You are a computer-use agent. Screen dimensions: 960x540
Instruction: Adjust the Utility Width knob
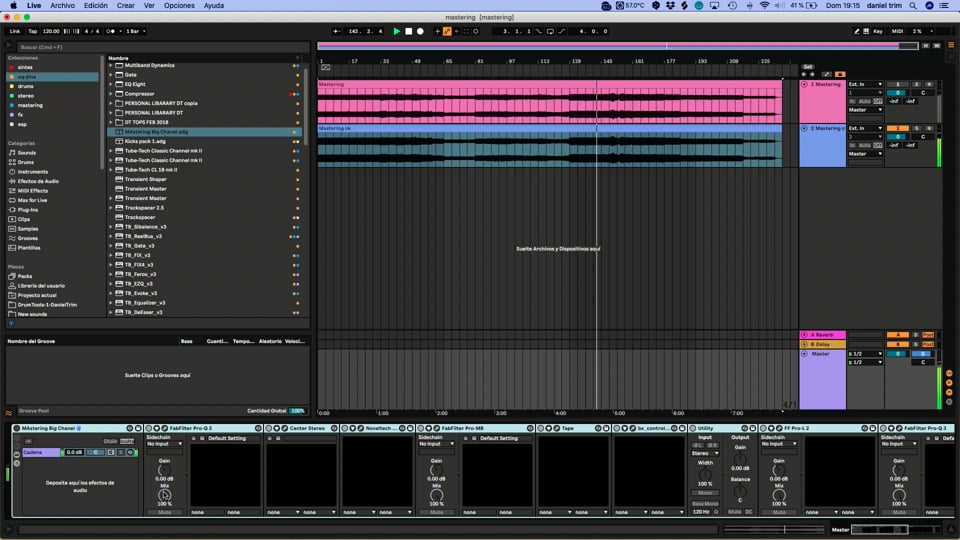[705, 474]
